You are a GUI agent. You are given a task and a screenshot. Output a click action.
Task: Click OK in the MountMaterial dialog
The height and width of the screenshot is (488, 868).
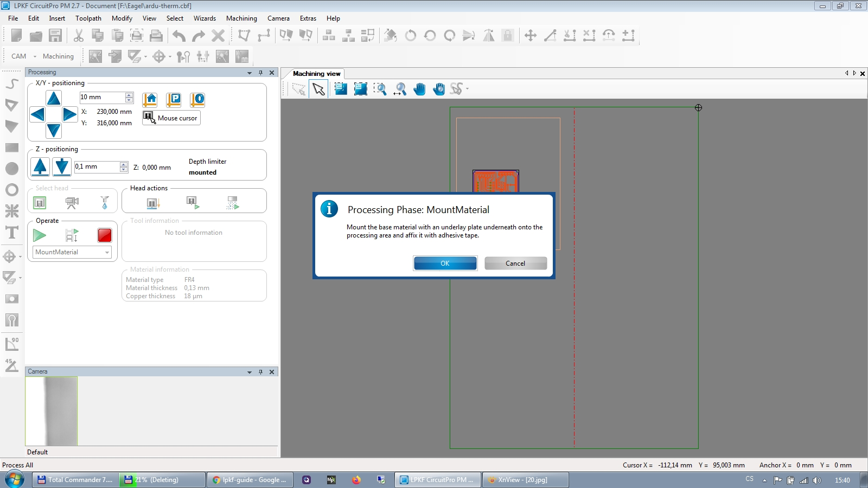point(445,263)
